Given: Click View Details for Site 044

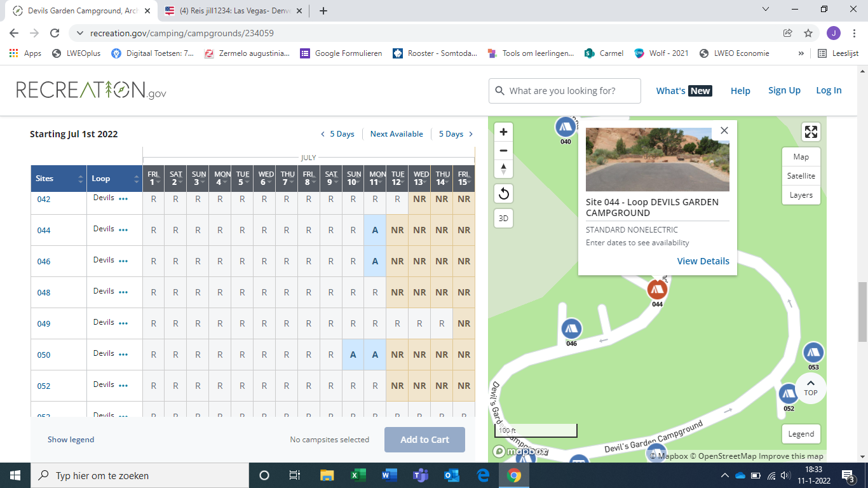Looking at the screenshot, I should tap(703, 261).
